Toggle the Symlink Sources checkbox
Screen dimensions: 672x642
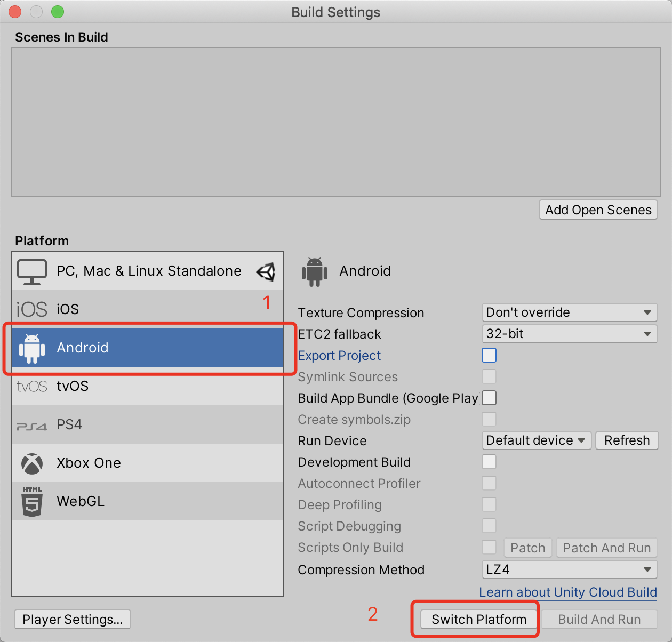(489, 376)
